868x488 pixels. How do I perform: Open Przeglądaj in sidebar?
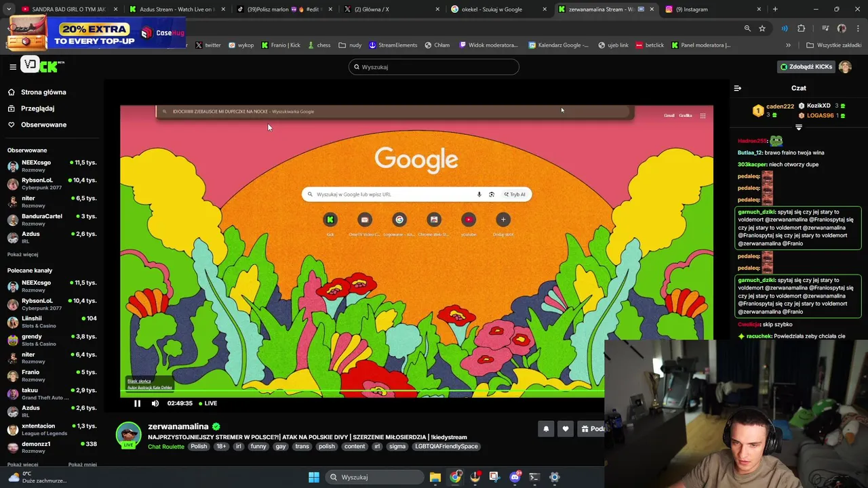[x=37, y=108]
